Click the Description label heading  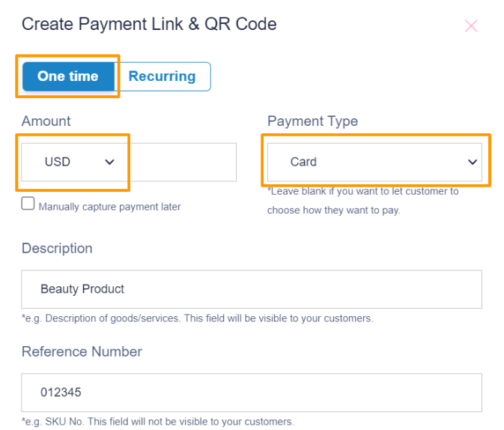(57, 249)
